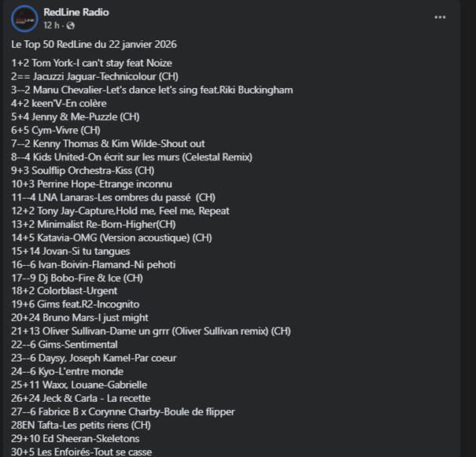The height and width of the screenshot is (457, 476).
Task: Click the Kids United Celestal Remix line
Action: [131, 157]
